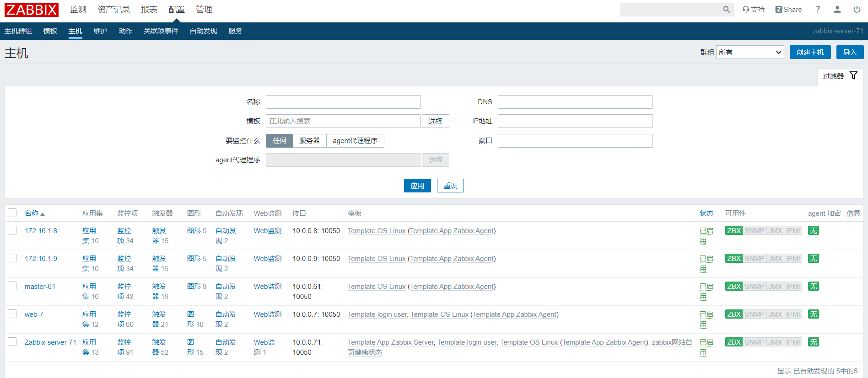Click the encryption 无 badge for 172.16.1.8
This screenshot has height=378, width=868.
click(x=814, y=231)
